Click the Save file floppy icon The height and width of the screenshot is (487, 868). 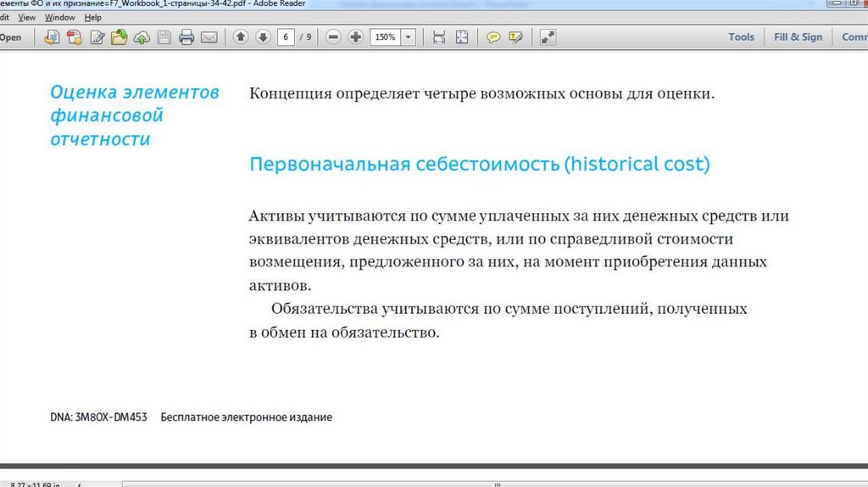pyautogui.click(x=164, y=37)
